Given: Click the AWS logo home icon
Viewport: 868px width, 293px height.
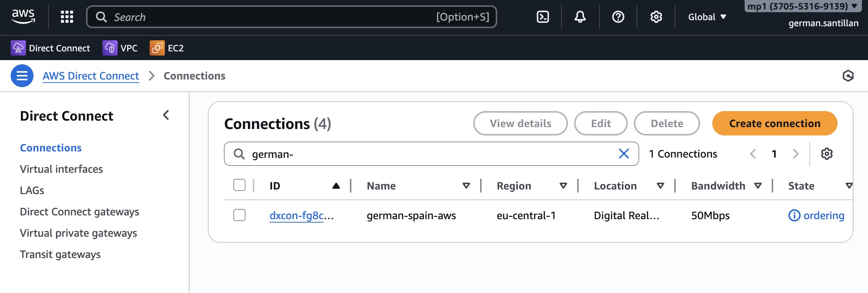Looking at the screenshot, I should (x=23, y=17).
